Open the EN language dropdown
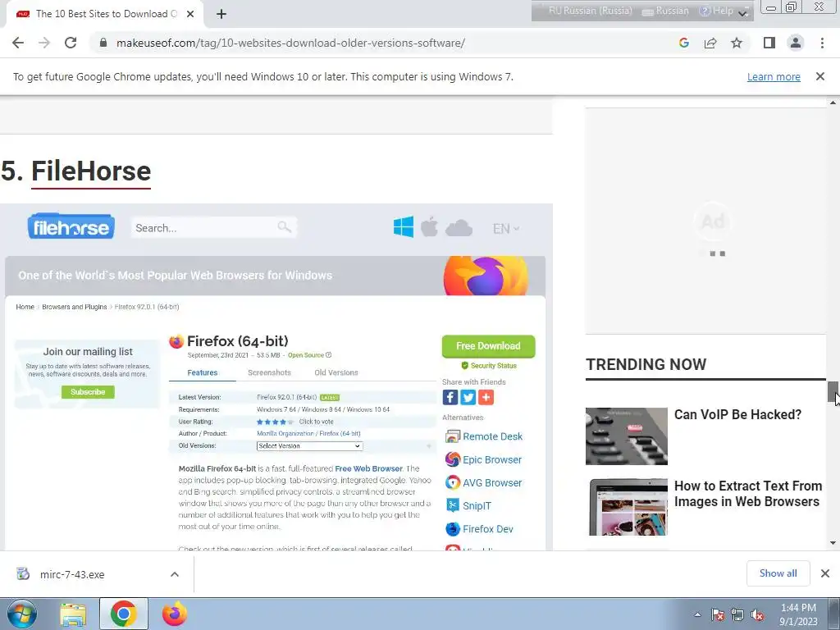 pos(505,229)
